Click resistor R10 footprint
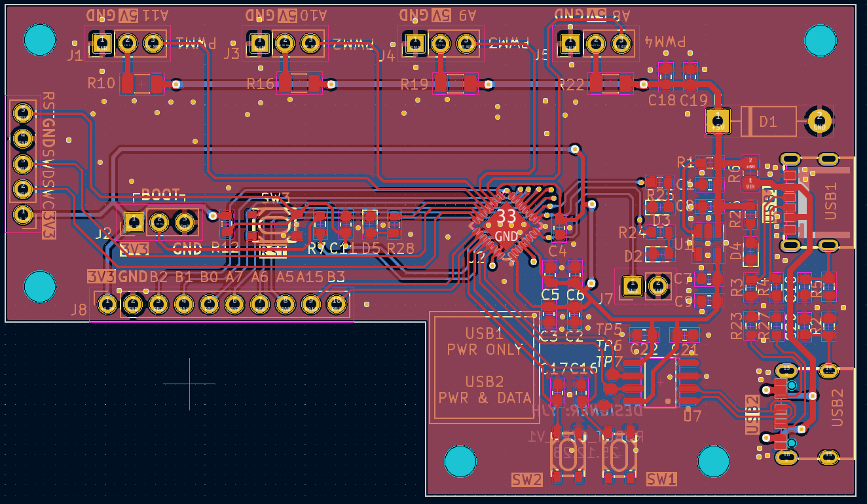This screenshot has height=504, width=867. [x=141, y=84]
